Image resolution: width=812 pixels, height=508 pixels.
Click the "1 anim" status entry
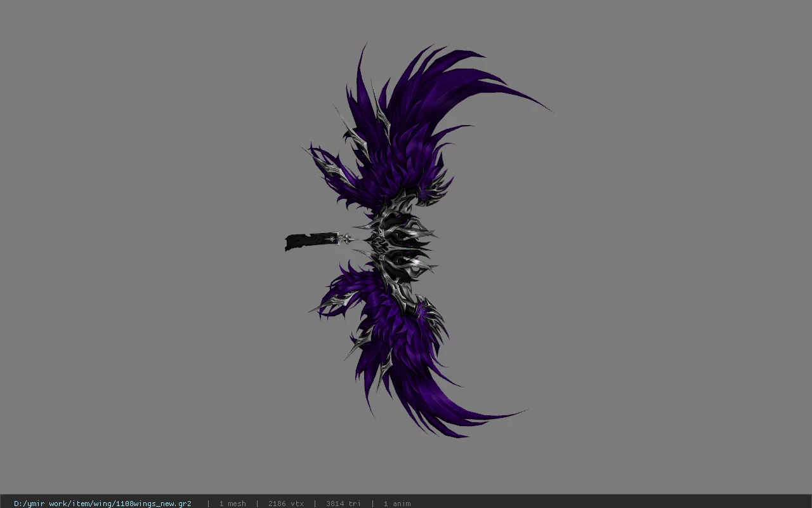397,504
